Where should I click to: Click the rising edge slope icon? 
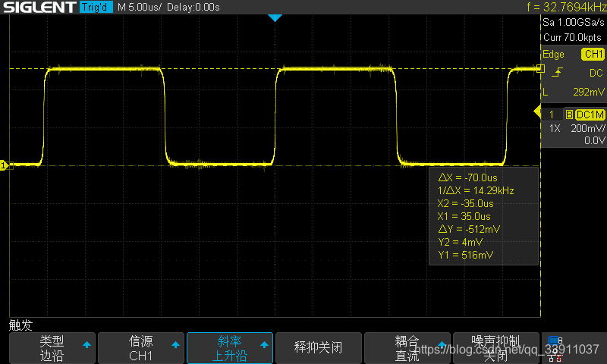tap(557, 72)
